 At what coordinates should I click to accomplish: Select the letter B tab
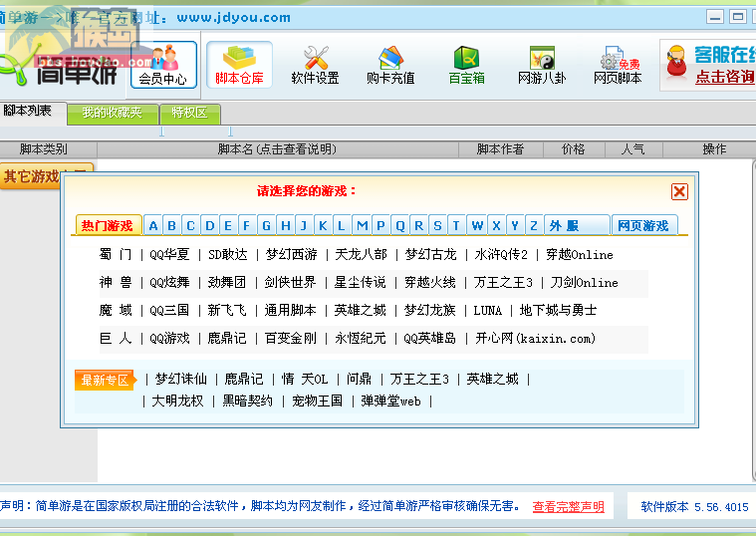click(171, 225)
